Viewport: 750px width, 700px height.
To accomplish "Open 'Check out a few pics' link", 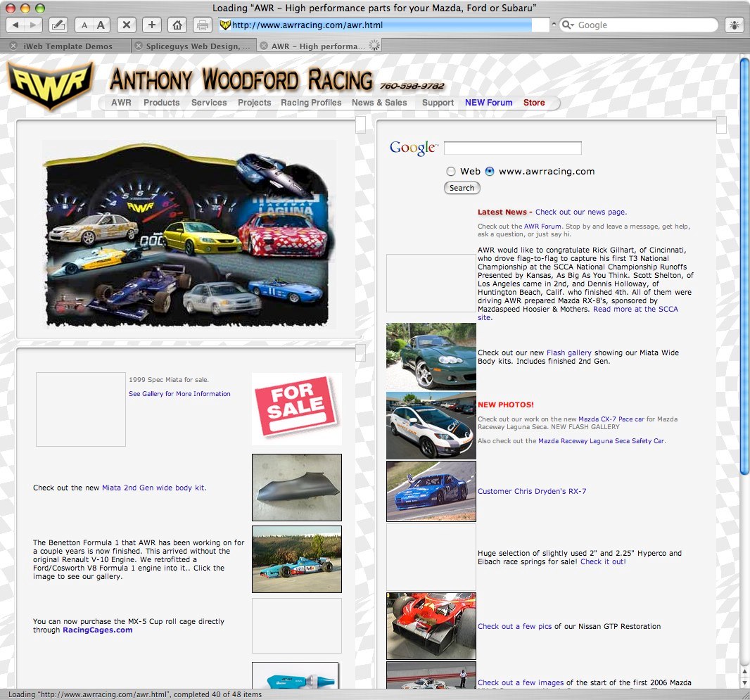I will point(514,626).
